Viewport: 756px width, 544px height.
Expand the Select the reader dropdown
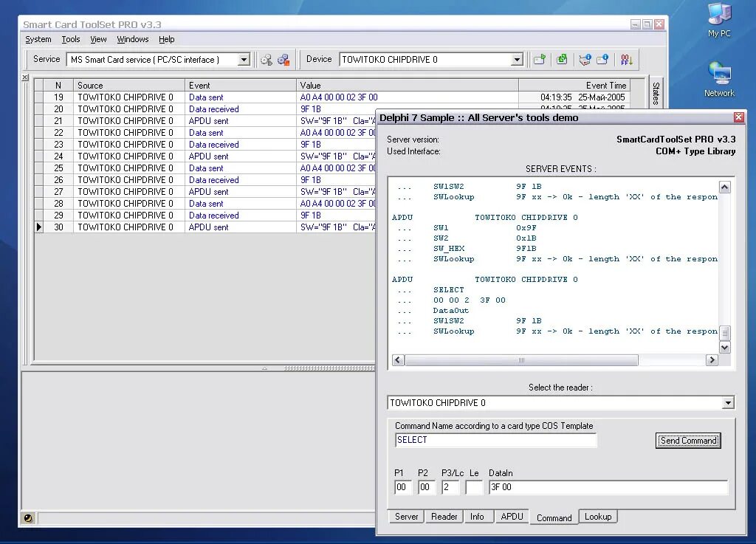click(728, 403)
